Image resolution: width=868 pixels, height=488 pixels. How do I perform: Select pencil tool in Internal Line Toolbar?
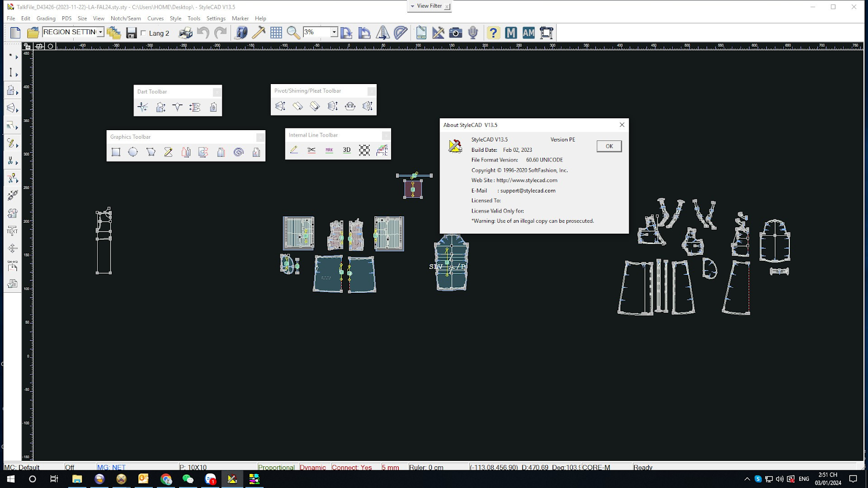(x=294, y=150)
